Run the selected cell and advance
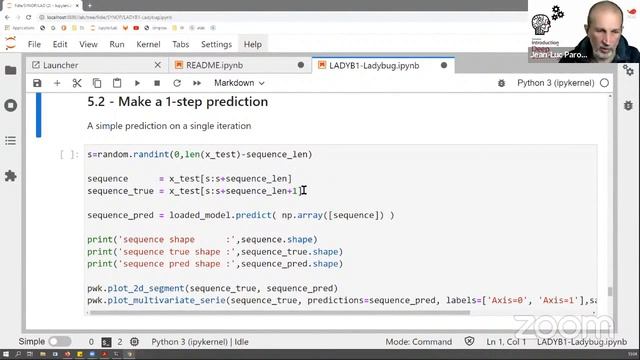Screen dimensions: 640x360 coord(137,83)
